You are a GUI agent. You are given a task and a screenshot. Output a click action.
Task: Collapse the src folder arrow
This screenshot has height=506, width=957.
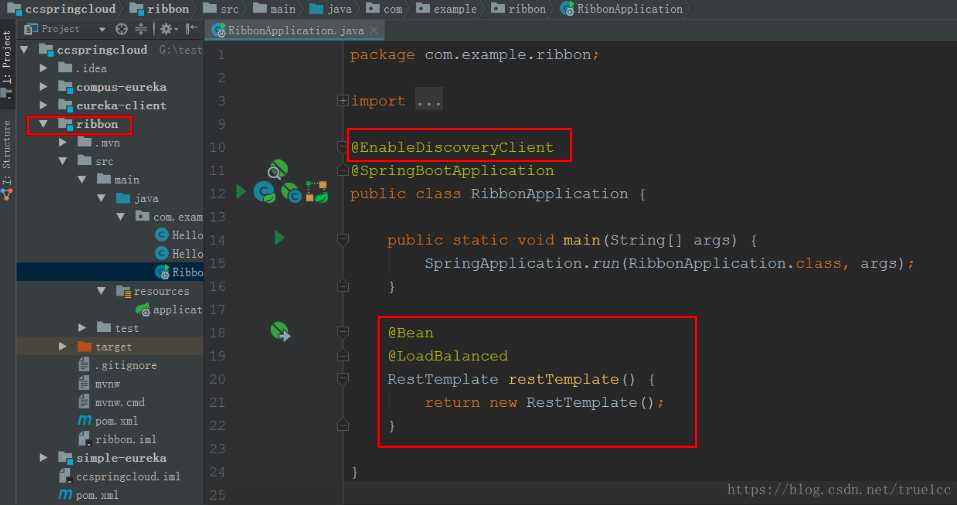pyautogui.click(x=63, y=161)
